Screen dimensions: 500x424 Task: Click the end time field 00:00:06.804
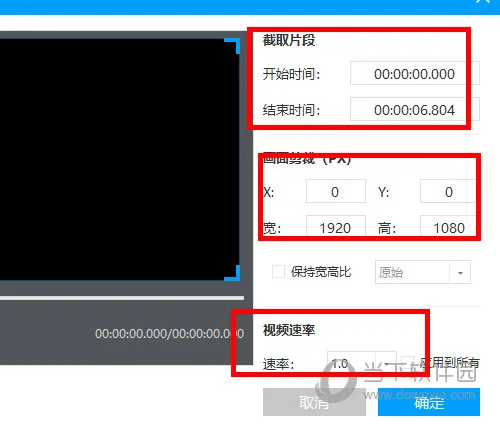415,109
